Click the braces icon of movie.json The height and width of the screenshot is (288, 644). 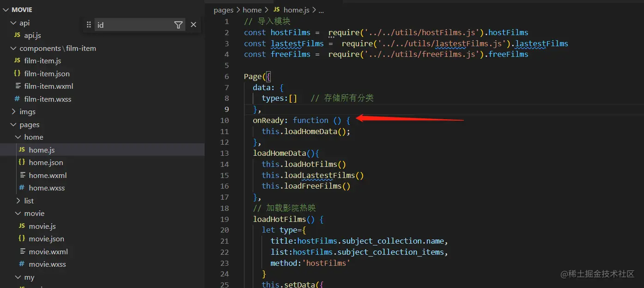[x=22, y=239]
